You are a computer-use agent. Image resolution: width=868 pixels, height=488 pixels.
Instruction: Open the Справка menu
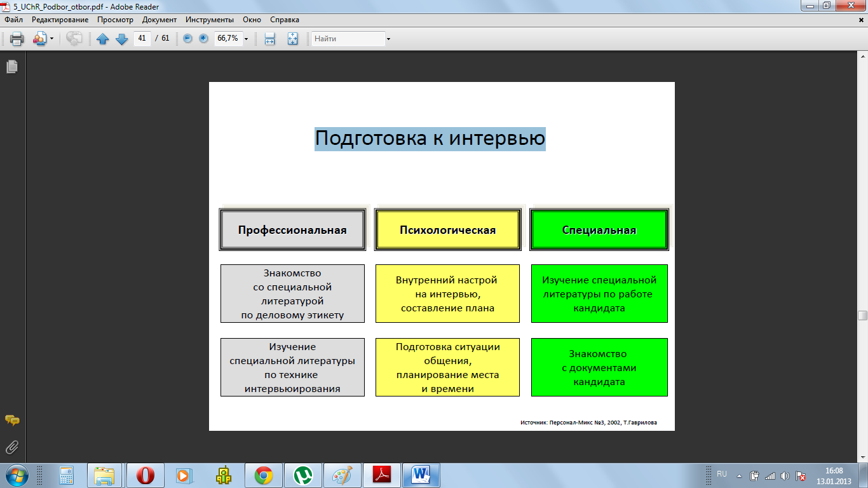(285, 20)
